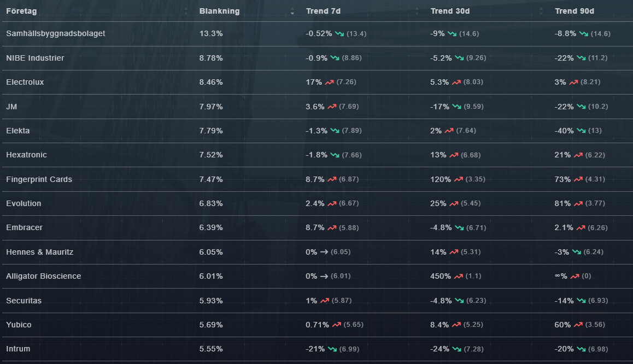Click the Trend 30d column sort arrows
Image resolution: width=633 pixels, height=364 pixels.
click(541, 11)
